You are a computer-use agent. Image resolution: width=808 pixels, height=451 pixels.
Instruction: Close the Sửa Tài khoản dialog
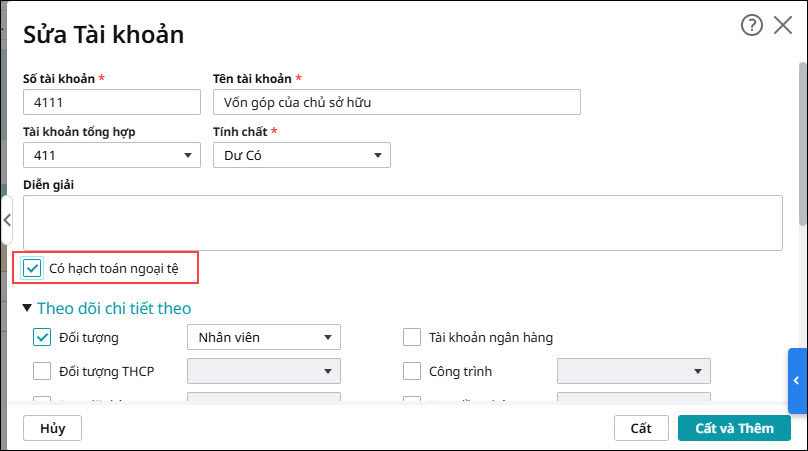pos(783,26)
